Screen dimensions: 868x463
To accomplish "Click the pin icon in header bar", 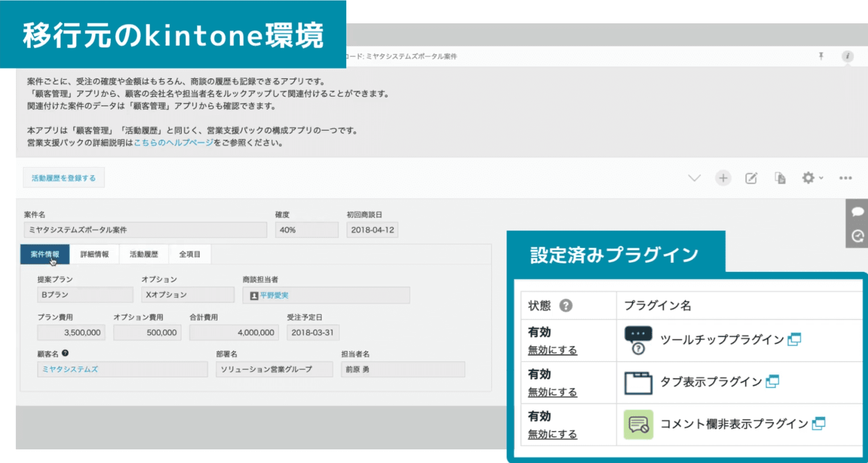I will tap(821, 56).
